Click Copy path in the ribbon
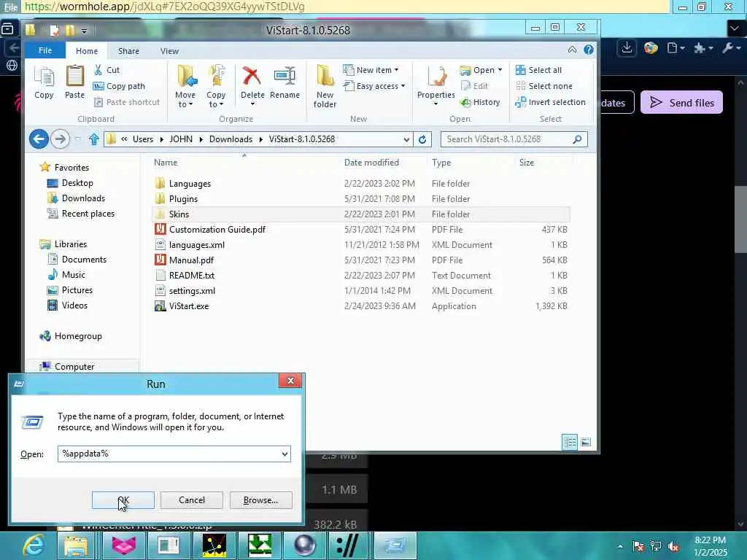This screenshot has height=560, width=747. [x=119, y=86]
